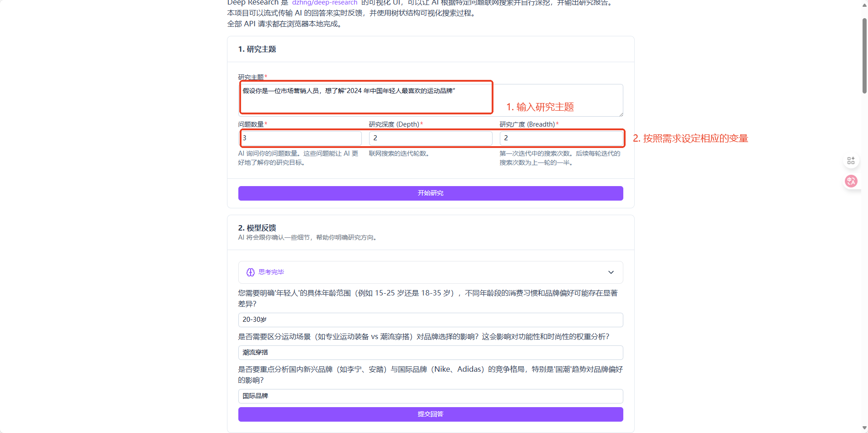The height and width of the screenshot is (433, 868).
Task: Click the 思考完毕 status label
Action: pos(271,272)
